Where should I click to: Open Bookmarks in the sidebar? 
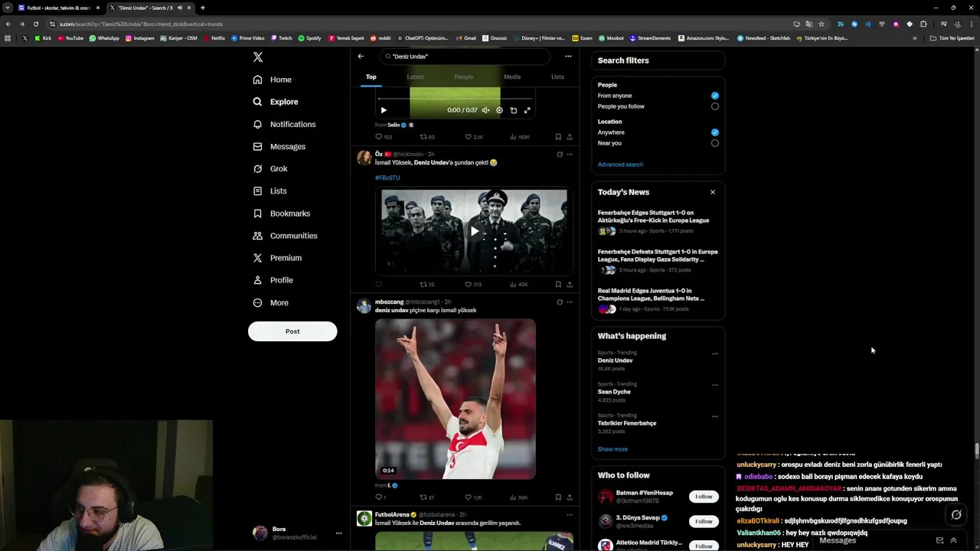point(281,214)
